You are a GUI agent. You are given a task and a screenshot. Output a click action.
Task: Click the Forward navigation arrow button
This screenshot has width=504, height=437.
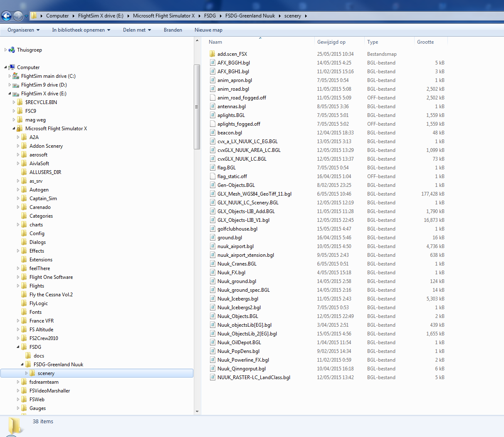tap(18, 16)
